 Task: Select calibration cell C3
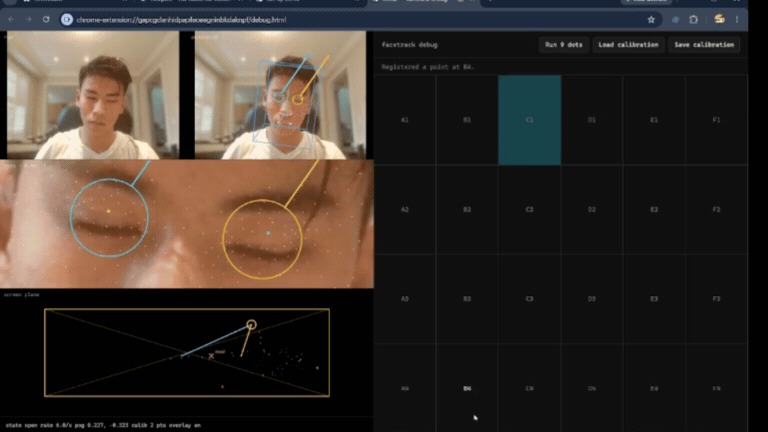pyautogui.click(x=529, y=299)
